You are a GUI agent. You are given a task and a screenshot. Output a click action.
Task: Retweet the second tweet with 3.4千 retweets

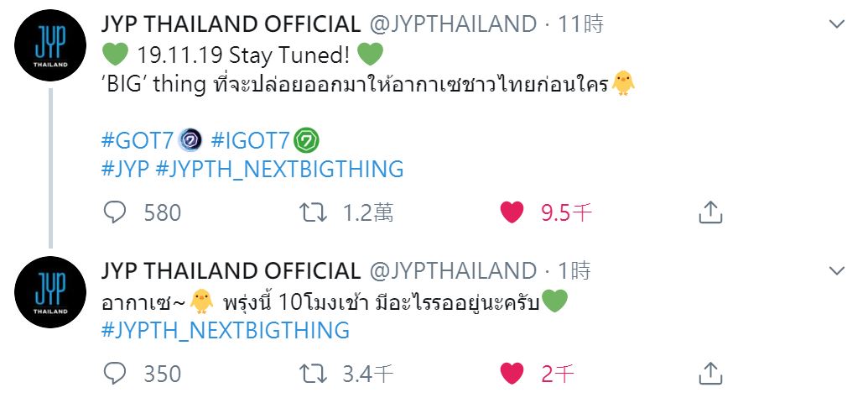click(x=313, y=374)
